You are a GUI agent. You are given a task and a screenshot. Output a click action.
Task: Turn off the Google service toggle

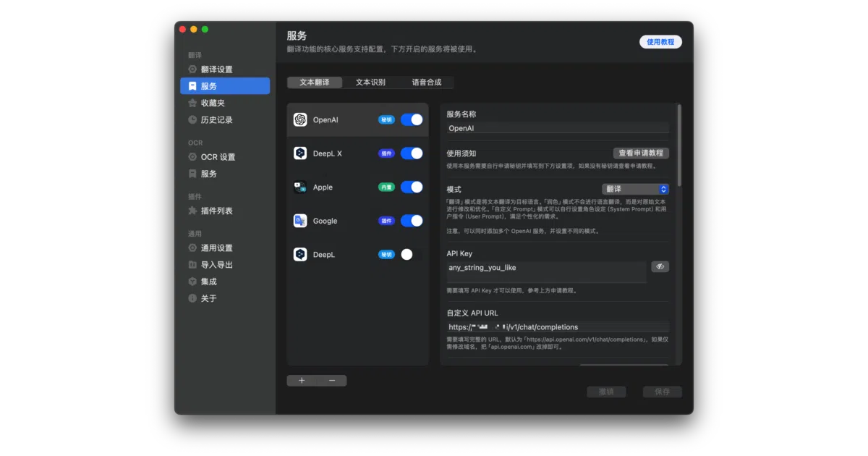tap(412, 221)
